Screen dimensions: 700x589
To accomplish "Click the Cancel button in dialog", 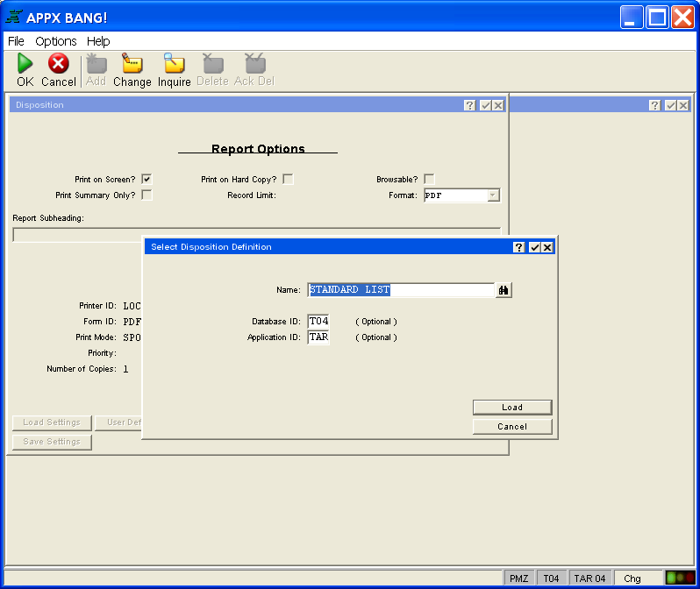I will [x=512, y=427].
